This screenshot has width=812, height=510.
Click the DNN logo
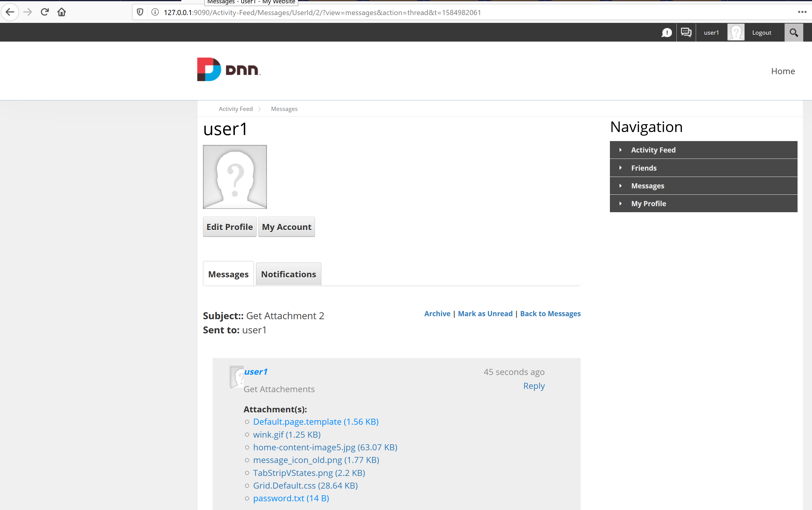pos(229,69)
